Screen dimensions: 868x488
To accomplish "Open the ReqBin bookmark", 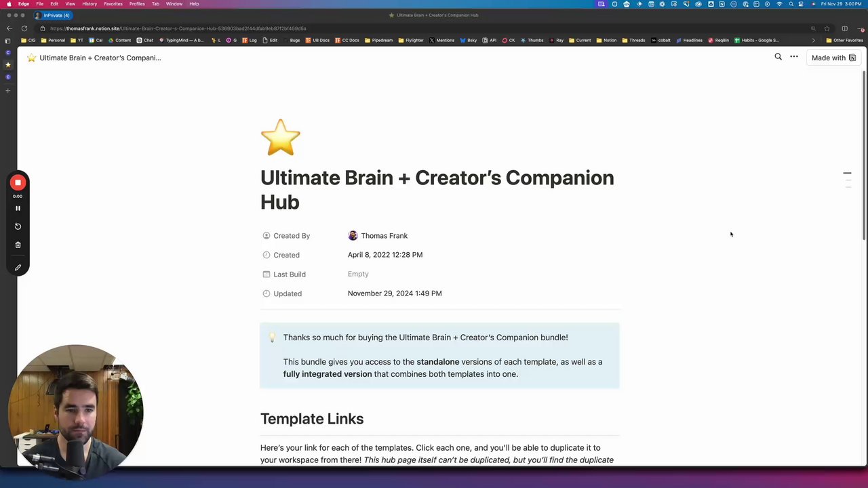I will click(718, 40).
